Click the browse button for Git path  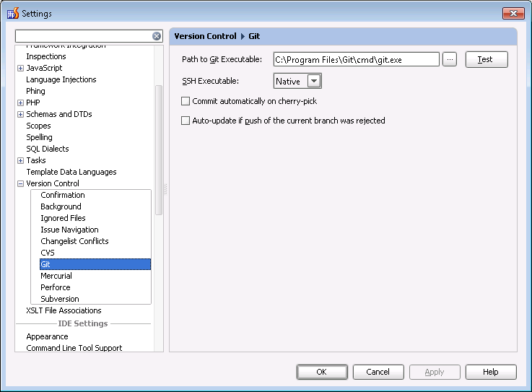(x=450, y=59)
